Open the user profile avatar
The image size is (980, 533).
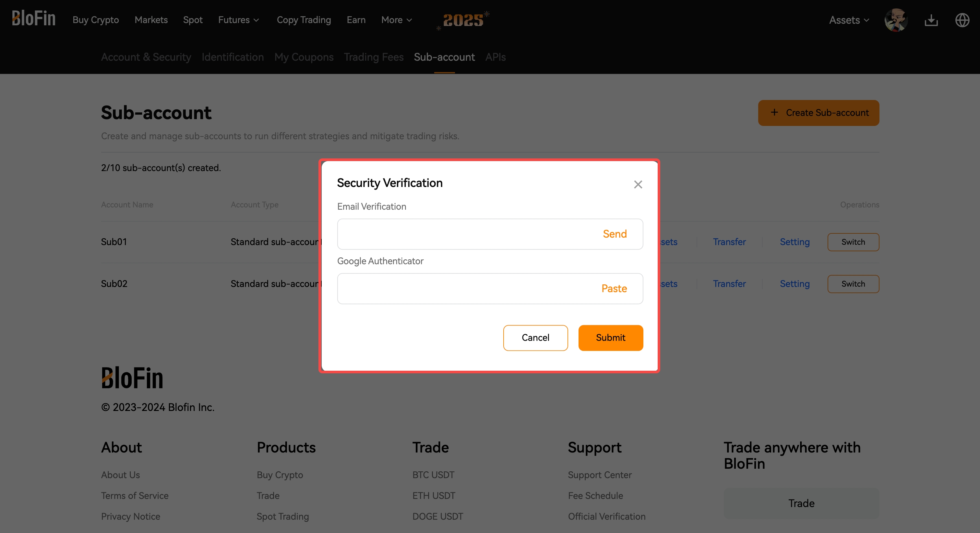point(896,20)
